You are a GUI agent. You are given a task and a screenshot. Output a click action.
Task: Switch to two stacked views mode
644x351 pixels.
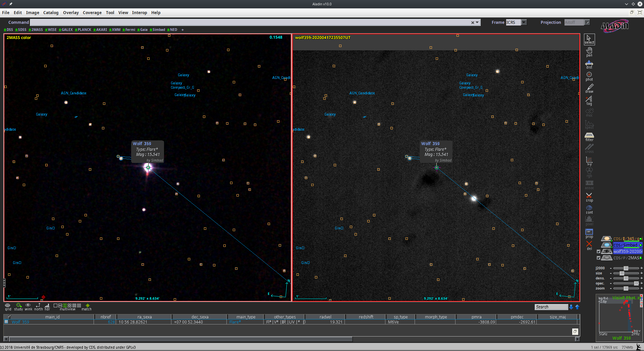[60, 306]
